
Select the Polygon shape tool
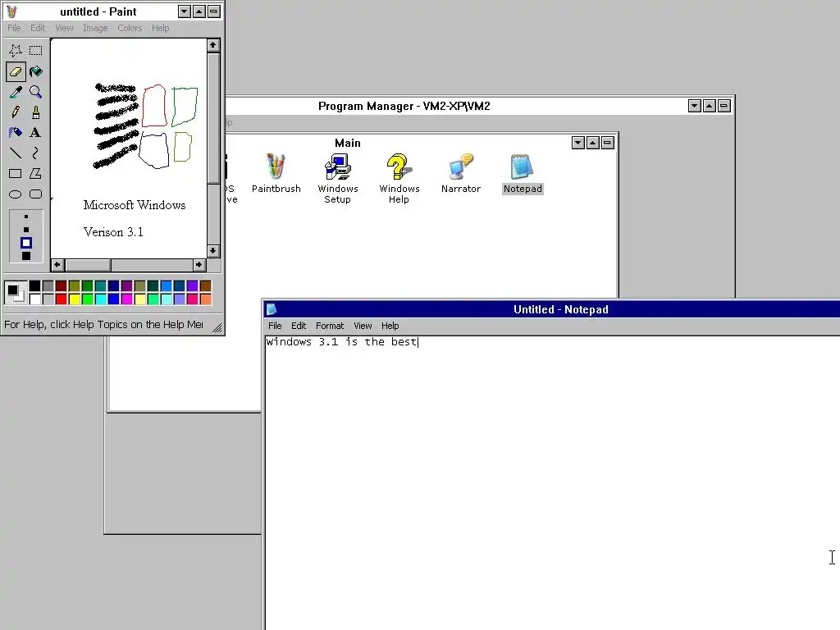(x=36, y=174)
